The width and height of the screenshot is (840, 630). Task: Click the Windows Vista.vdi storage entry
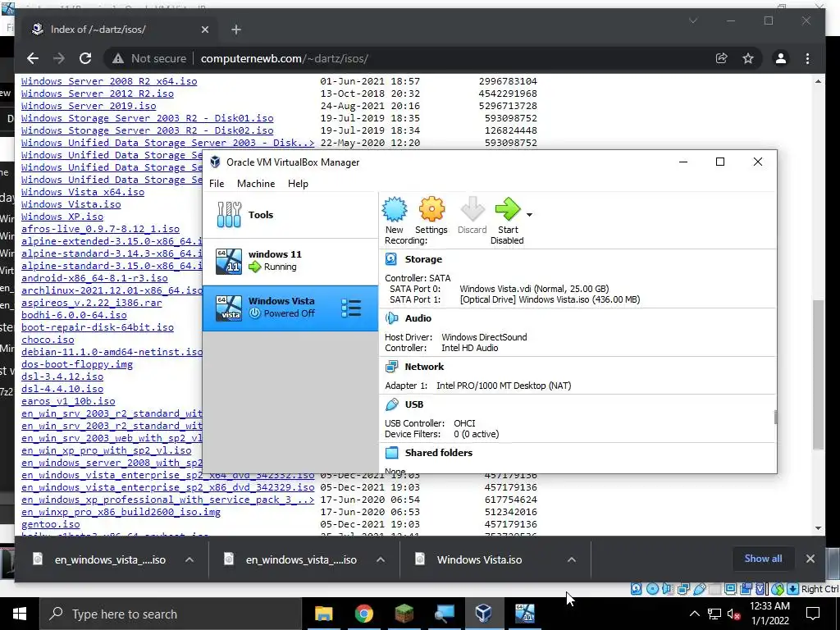(534, 289)
